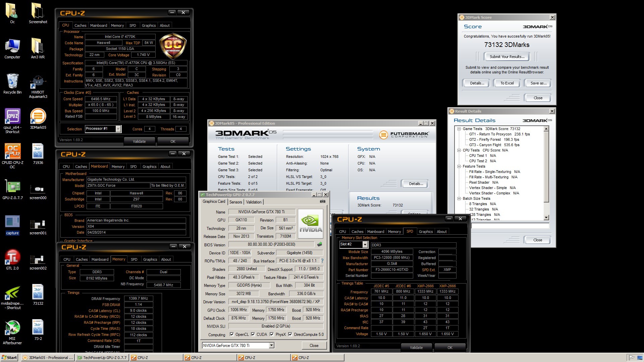
Task: Toggle the PhysX checkbox
Action: [x=272, y=335]
